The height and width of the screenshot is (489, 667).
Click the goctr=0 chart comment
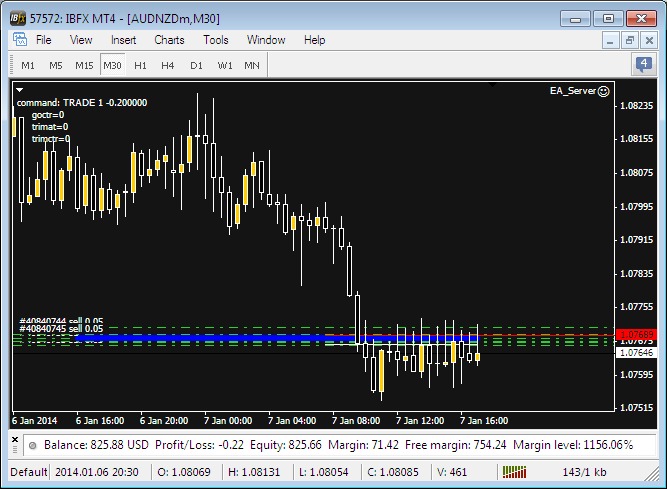(48, 115)
